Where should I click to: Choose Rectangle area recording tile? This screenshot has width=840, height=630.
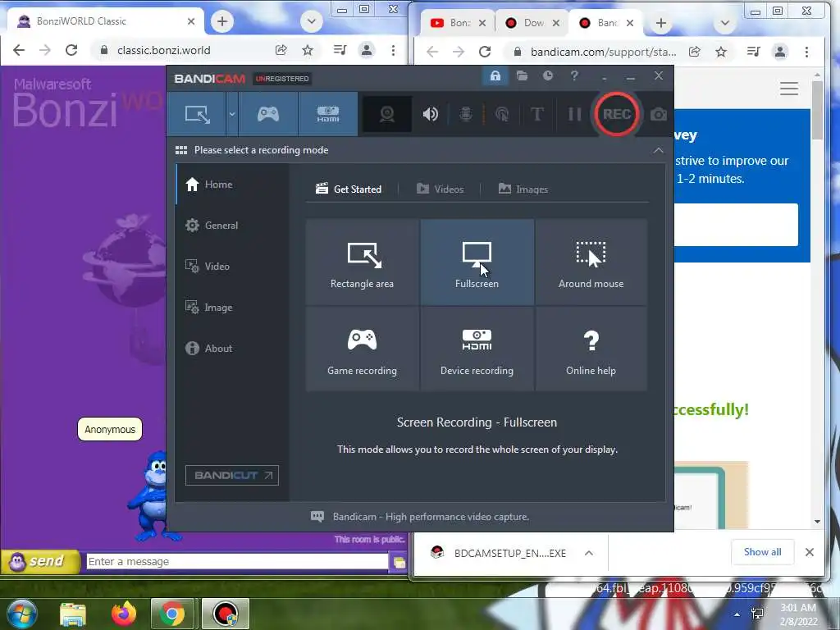pos(362,262)
